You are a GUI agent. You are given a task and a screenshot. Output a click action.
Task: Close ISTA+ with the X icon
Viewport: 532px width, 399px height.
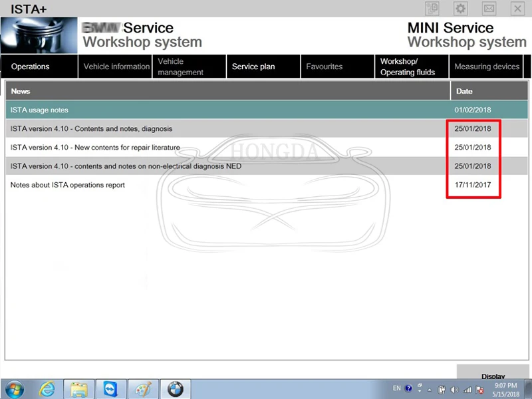click(517, 9)
